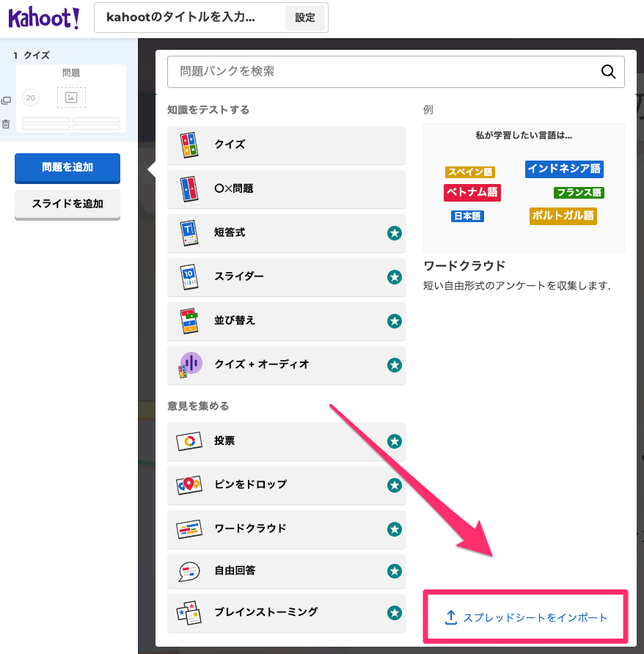Open the 設定 settings button
The width and height of the screenshot is (644, 654).
point(304,18)
